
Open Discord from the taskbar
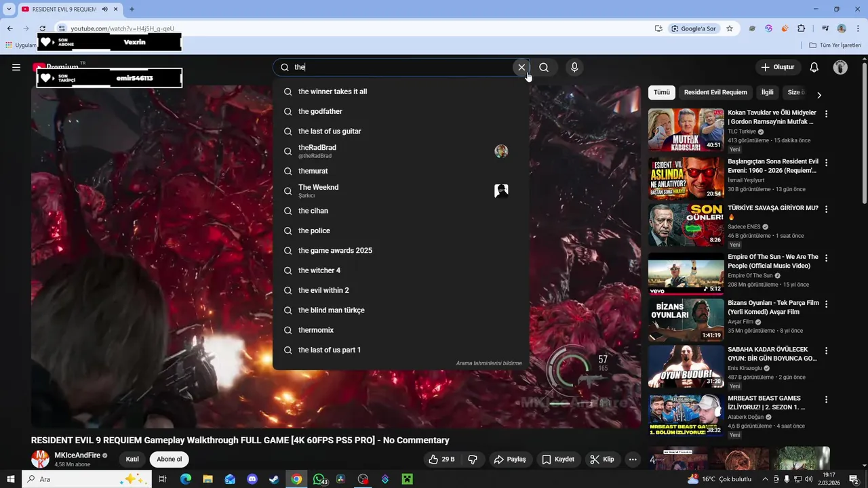tap(252, 479)
